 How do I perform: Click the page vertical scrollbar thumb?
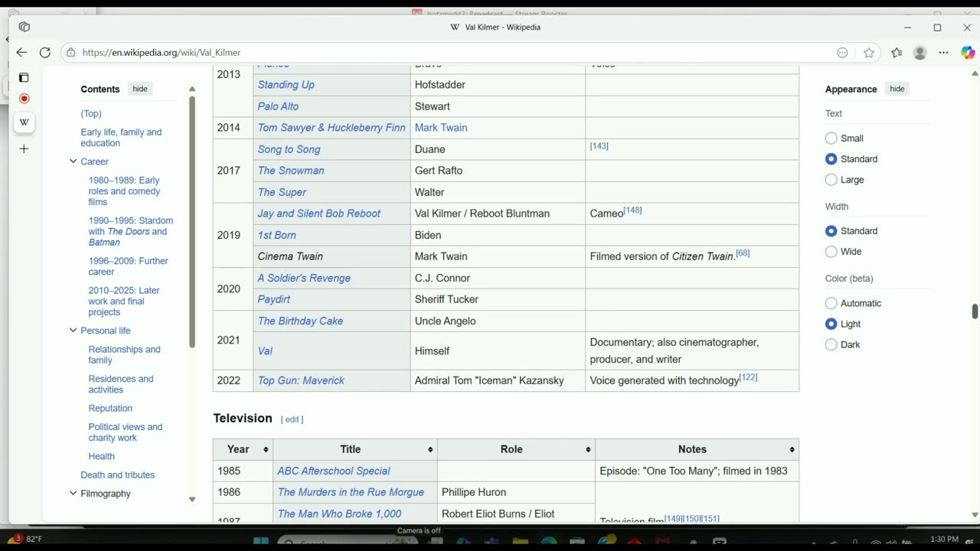tap(975, 311)
